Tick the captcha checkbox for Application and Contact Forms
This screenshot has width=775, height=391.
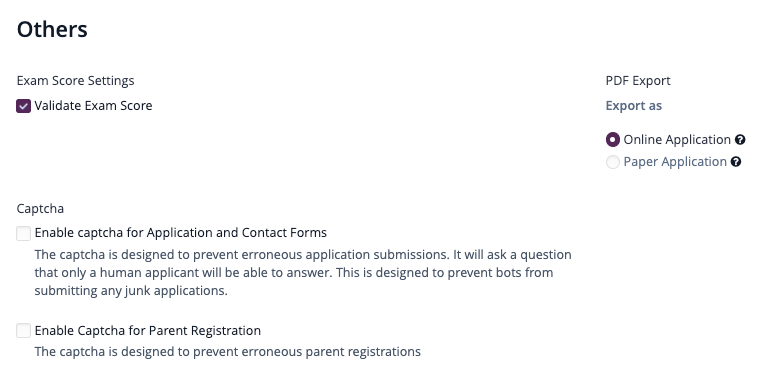tap(23, 233)
